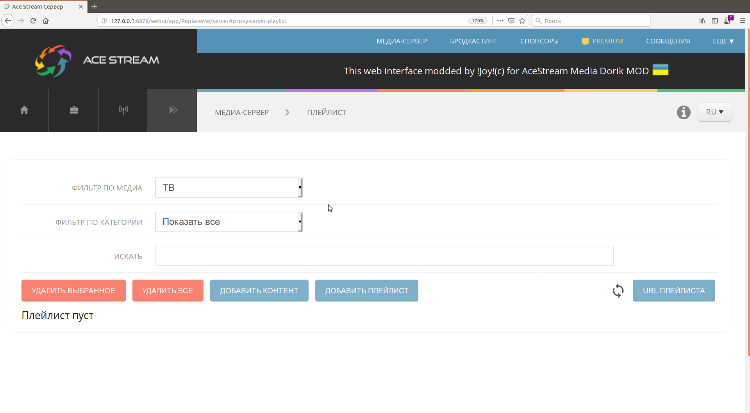This screenshot has width=750, height=413.
Task: Open the 'Сообщения' menu item
Action: pyautogui.click(x=668, y=42)
